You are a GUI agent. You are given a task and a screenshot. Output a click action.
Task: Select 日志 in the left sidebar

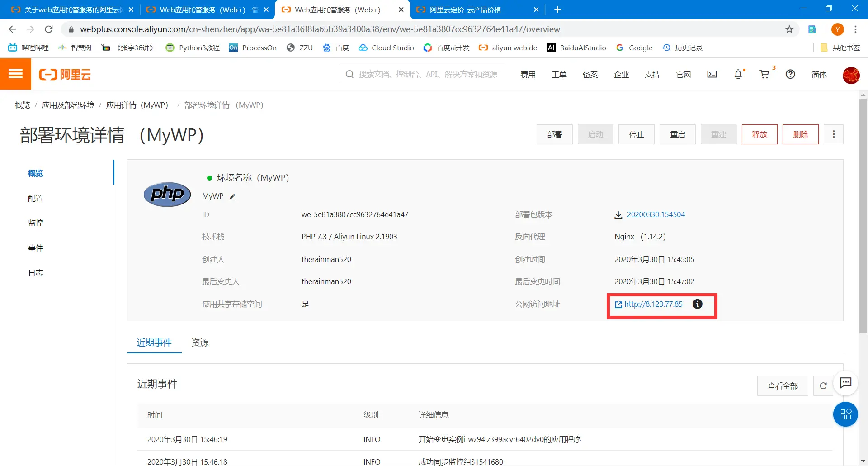(x=36, y=273)
